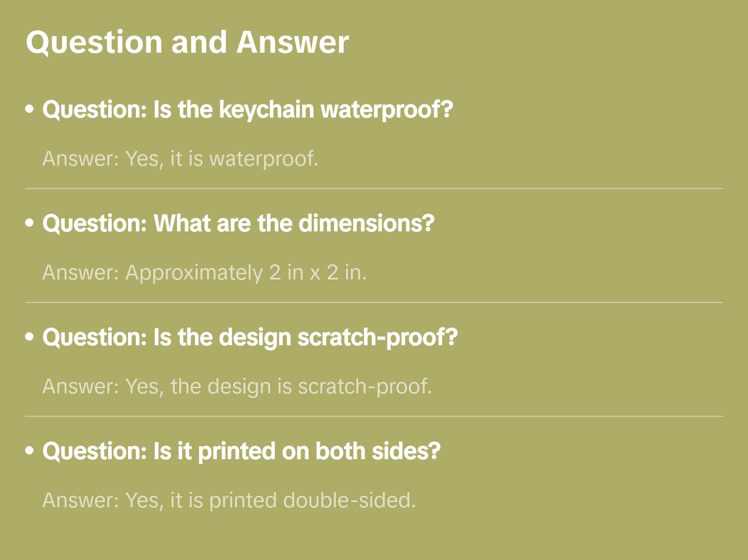The height and width of the screenshot is (560, 748).
Task: Select the 'Yes, the design is scratch-proof.' answer
Action: (278, 387)
